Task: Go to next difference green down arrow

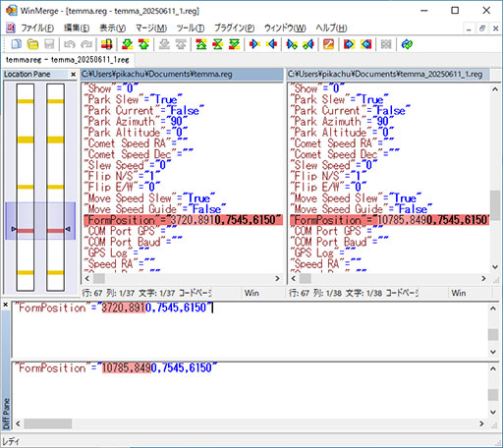Action: tap(127, 44)
